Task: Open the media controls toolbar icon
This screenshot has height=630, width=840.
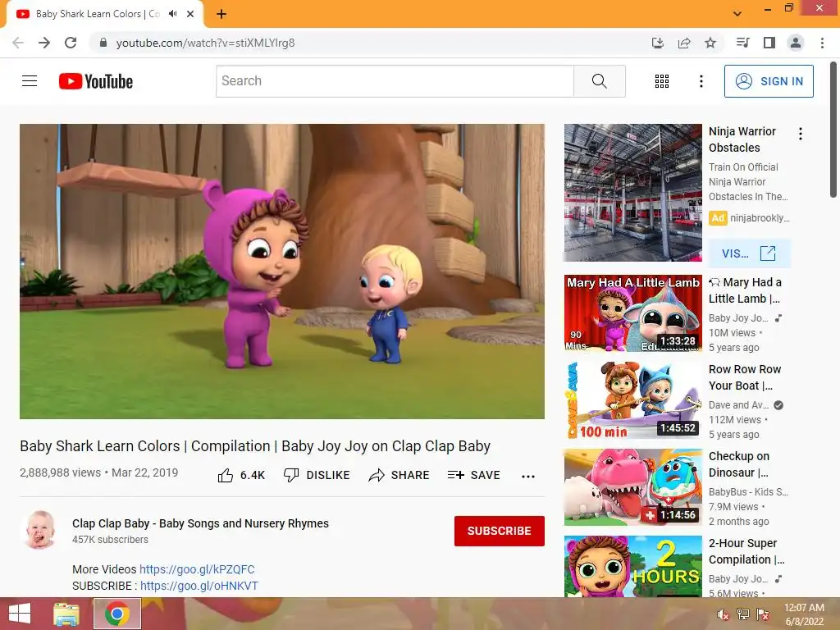Action: pyautogui.click(x=743, y=43)
